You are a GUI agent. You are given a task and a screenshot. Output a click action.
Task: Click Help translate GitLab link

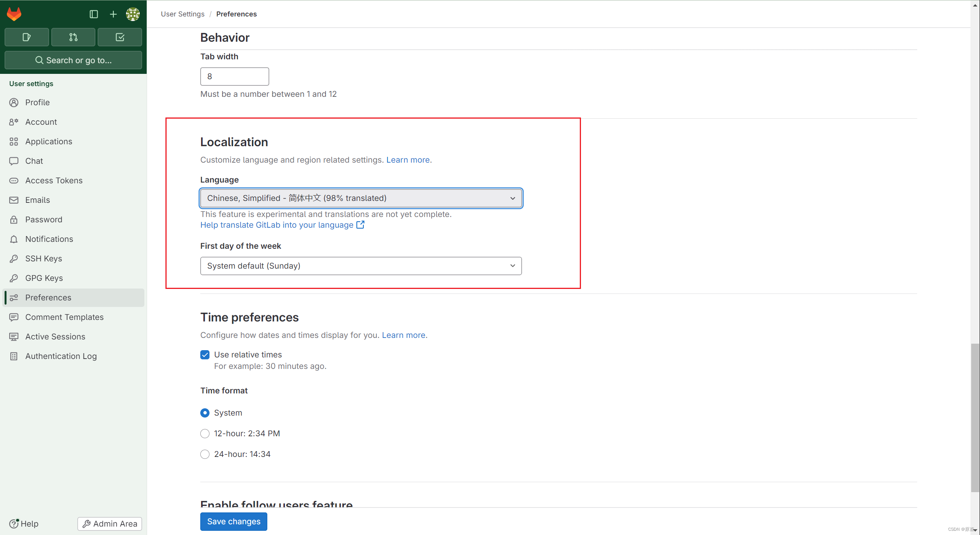(277, 225)
